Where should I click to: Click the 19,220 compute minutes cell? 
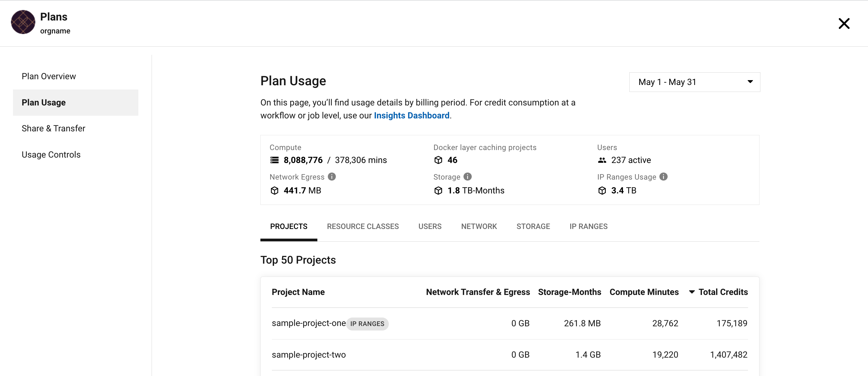coord(665,355)
